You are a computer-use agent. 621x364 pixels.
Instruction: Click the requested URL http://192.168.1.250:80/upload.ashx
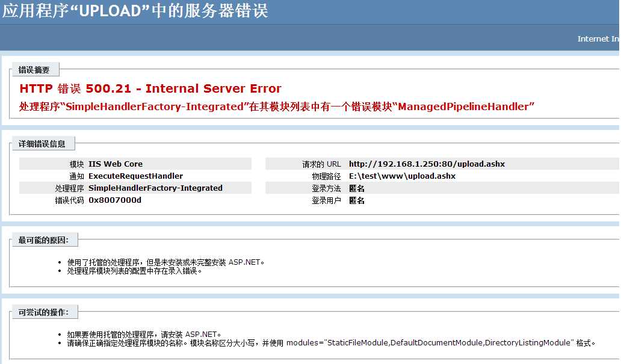pyautogui.click(x=427, y=164)
